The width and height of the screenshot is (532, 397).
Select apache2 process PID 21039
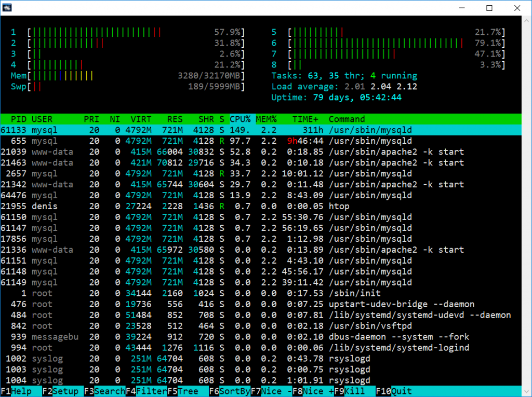(x=261, y=152)
